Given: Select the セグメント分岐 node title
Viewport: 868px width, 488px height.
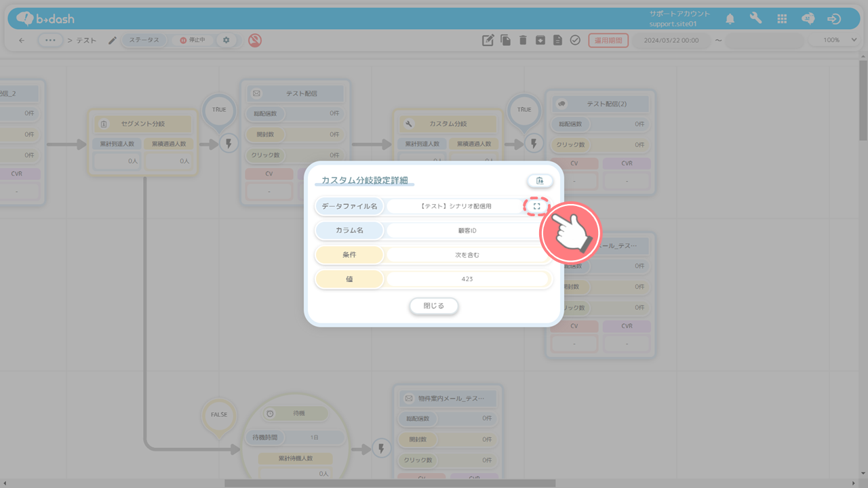Looking at the screenshot, I should (x=142, y=124).
